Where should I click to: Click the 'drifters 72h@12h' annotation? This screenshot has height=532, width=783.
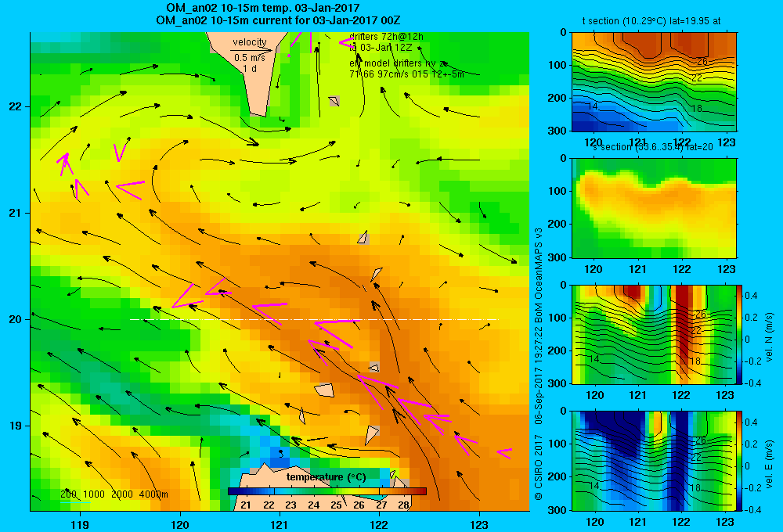386,37
